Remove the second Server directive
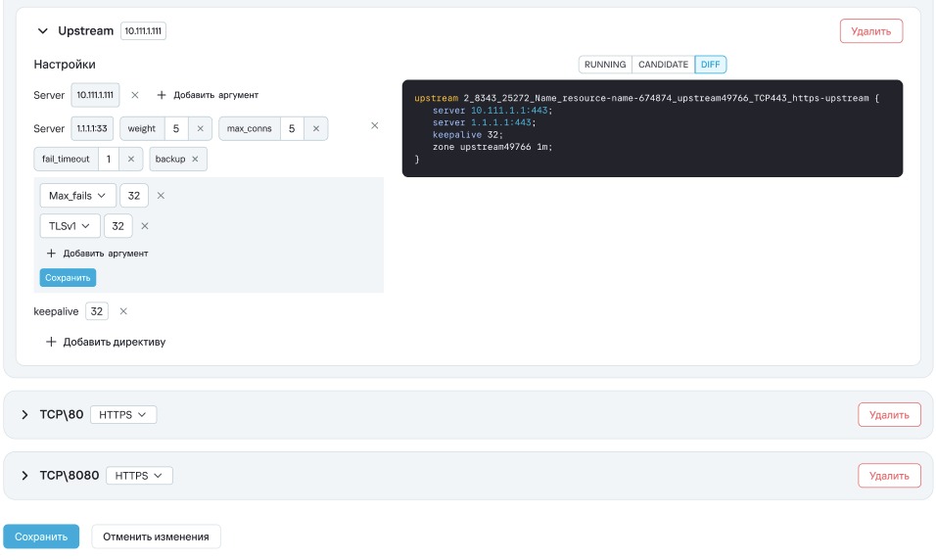936x560 pixels. pyautogui.click(x=374, y=125)
